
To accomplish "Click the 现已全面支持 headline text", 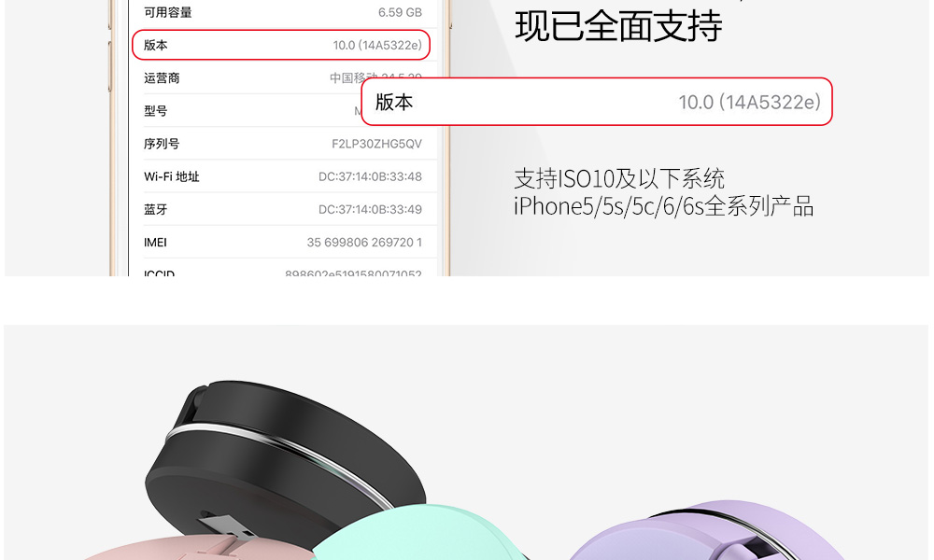I will pos(618,25).
